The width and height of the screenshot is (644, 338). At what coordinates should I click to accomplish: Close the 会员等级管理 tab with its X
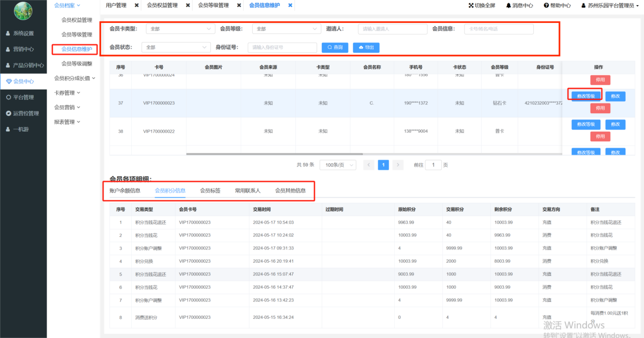click(239, 6)
